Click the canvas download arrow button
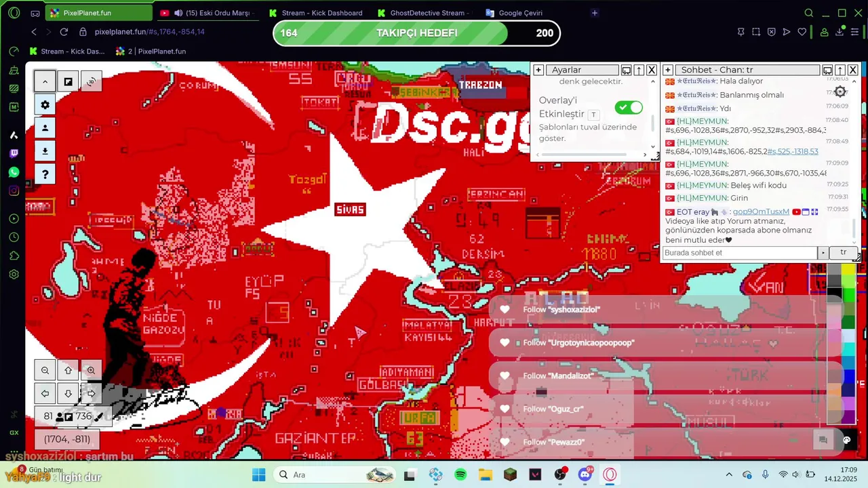 45,151
